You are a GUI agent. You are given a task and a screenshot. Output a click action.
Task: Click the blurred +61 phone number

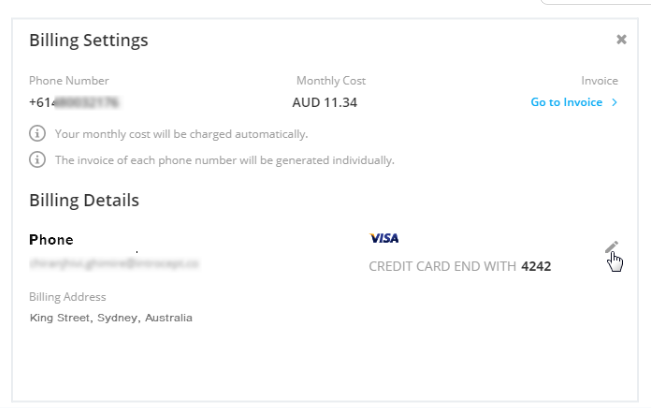[74, 102]
